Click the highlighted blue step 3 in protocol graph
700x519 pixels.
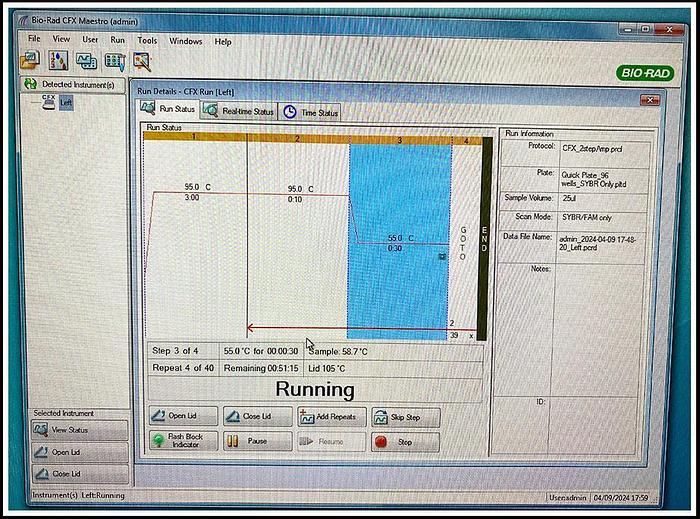tap(399, 200)
